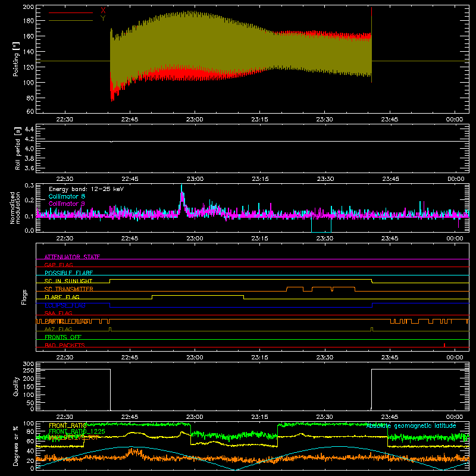
Task: Click the 23:45 time label under the Flags plot
Action: click(390, 358)
